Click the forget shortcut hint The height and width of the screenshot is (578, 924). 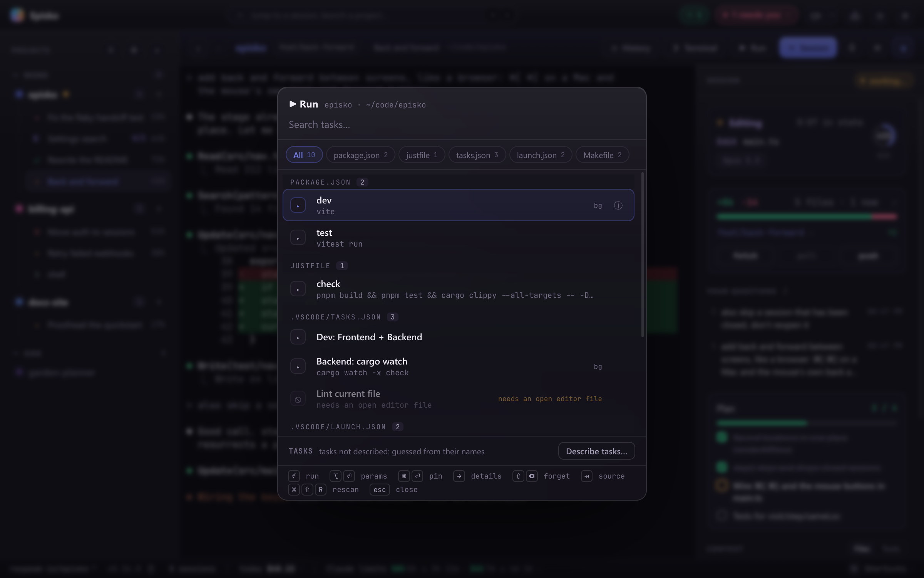pyautogui.click(x=541, y=476)
